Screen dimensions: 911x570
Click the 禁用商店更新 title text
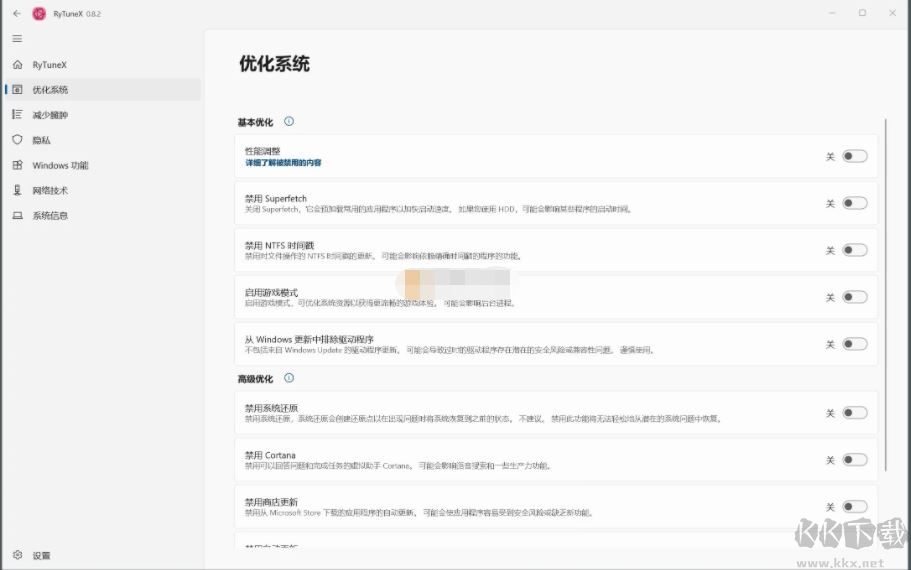(x=271, y=502)
